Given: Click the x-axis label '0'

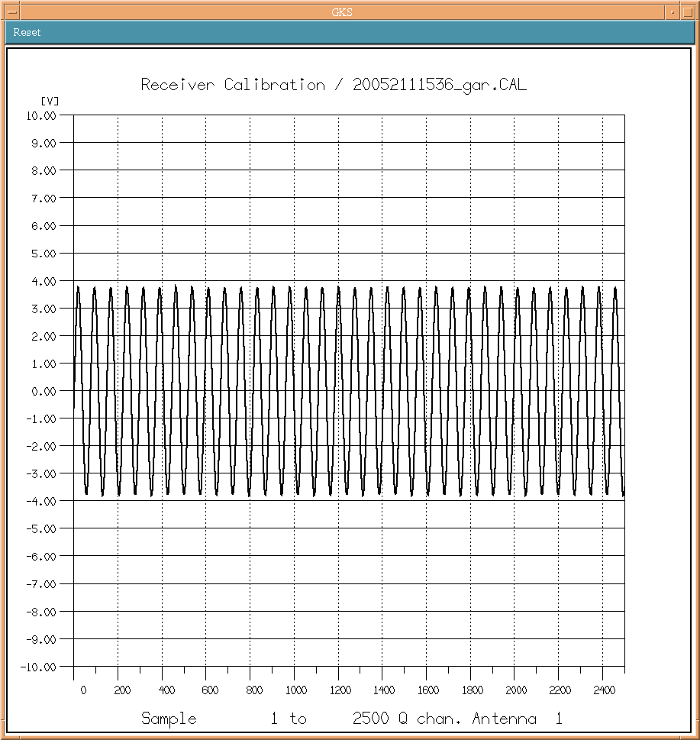Looking at the screenshot, I should point(83,690).
